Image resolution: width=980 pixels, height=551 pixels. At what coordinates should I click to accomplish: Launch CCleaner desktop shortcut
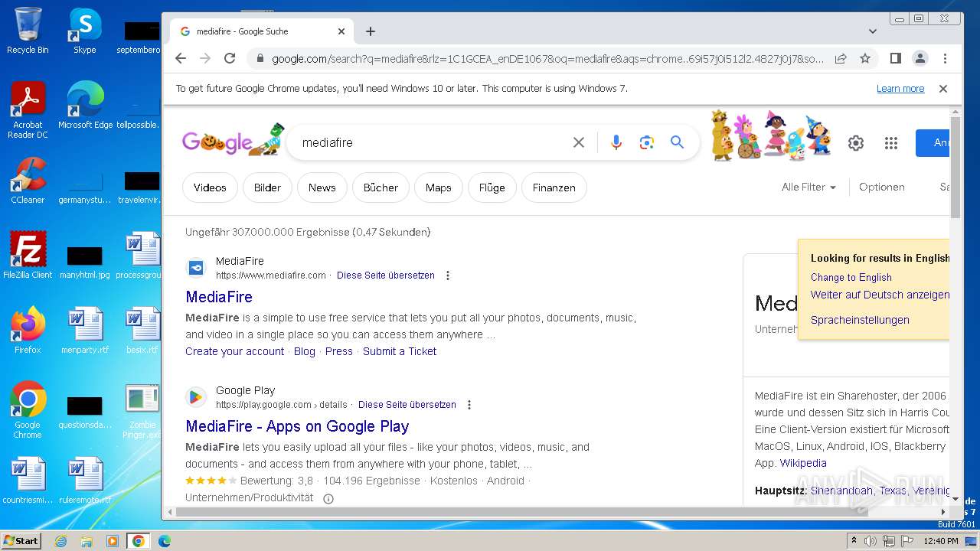(x=28, y=180)
